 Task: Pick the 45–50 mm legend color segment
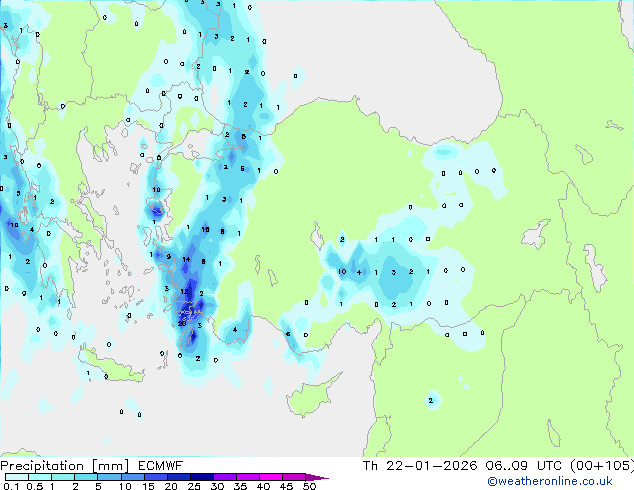tap(294, 477)
